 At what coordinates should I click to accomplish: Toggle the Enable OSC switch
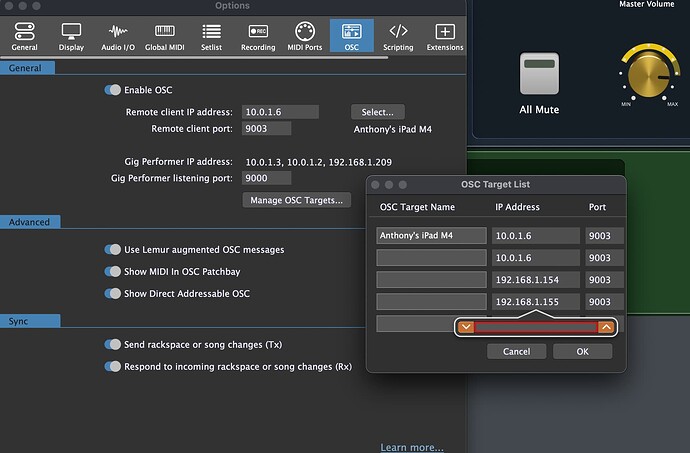point(112,90)
